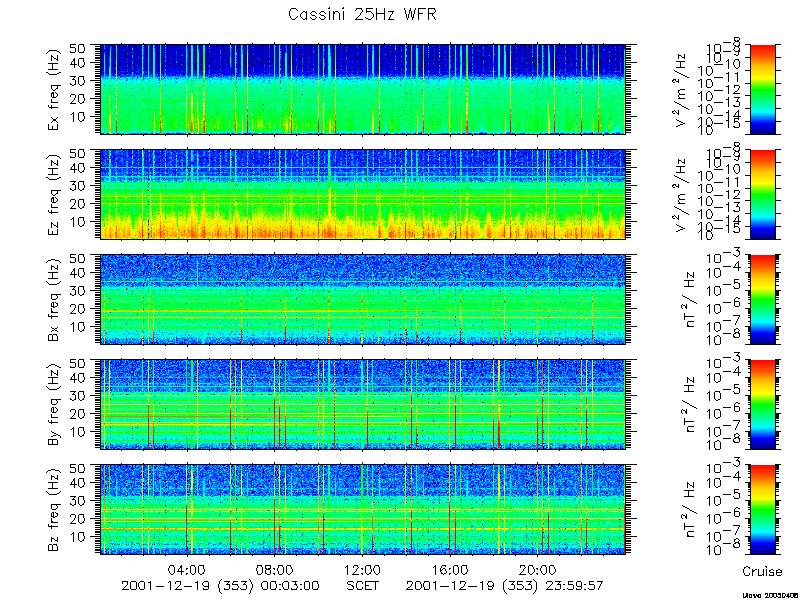Click the Bz panel color scale bar
Image resolution: width=800 pixels, height=600 pixels.
click(762, 509)
